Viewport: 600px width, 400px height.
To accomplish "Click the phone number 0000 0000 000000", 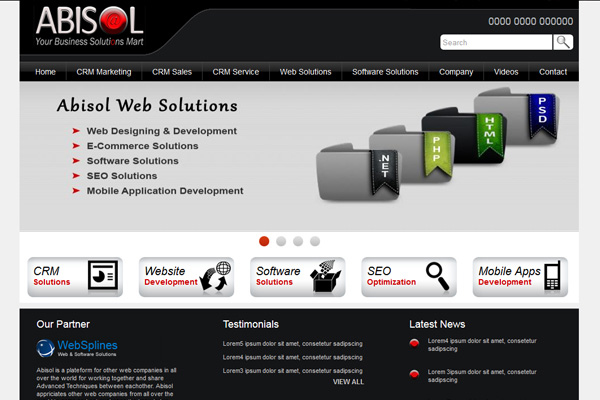I will click(530, 21).
